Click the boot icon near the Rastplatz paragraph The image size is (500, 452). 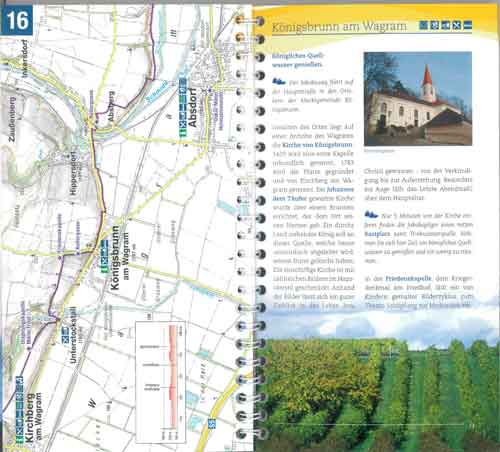point(371,214)
